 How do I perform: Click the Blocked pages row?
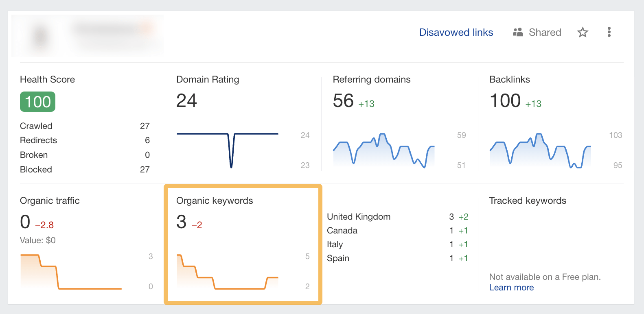tap(85, 170)
